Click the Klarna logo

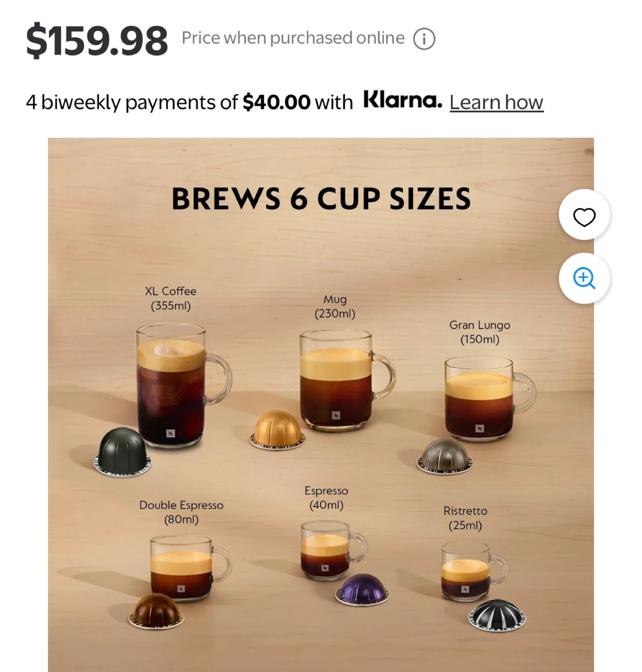pos(402,100)
